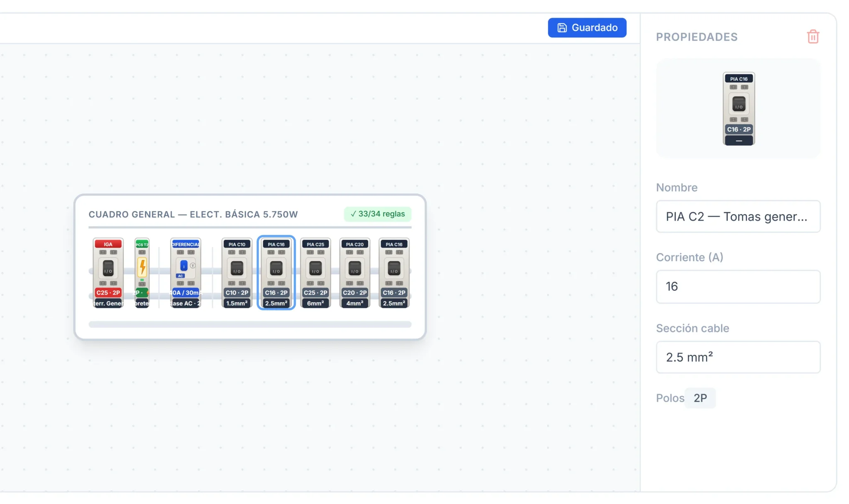The image size is (849, 504).
Task: Open the Sección cable 2.5 mm² field
Action: click(738, 357)
